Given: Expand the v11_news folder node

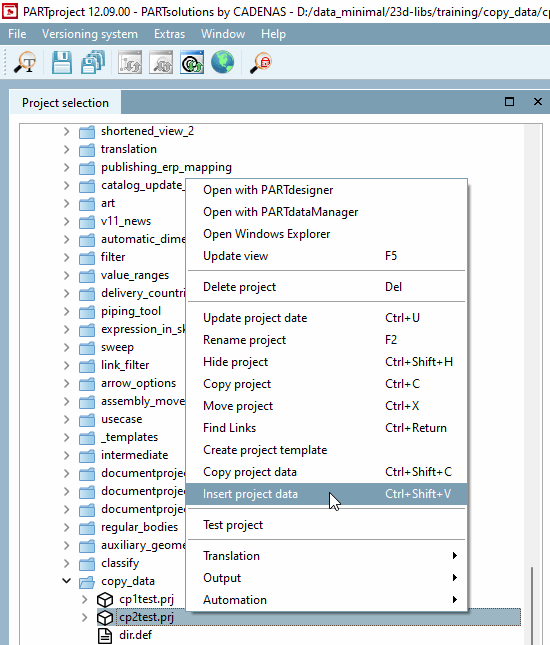Looking at the screenshot, I should tap(67, 221).
